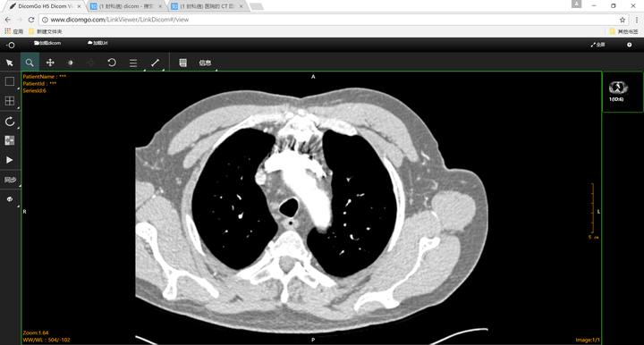Go forward in browser history
The image size is (644, 345).
click(20, 20)
